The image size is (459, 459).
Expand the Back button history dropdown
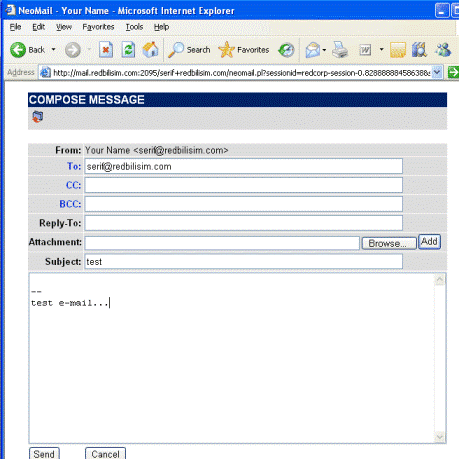click(x=53, y=50)
